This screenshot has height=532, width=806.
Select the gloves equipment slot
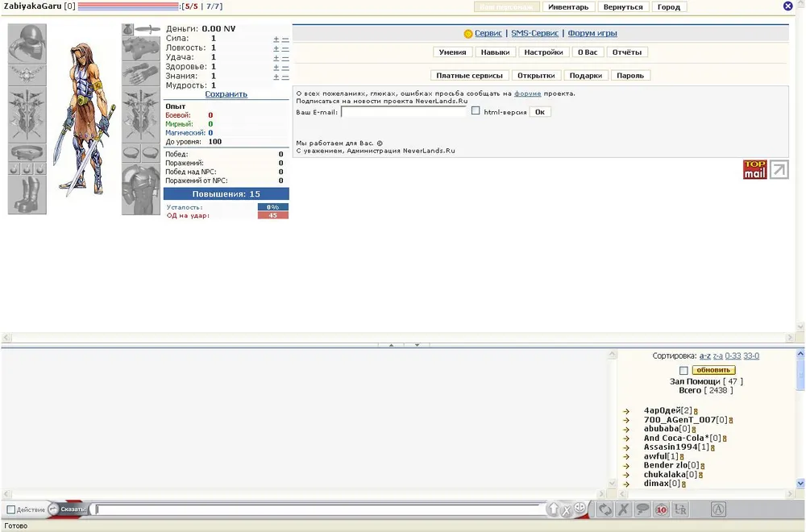[141, 74]
